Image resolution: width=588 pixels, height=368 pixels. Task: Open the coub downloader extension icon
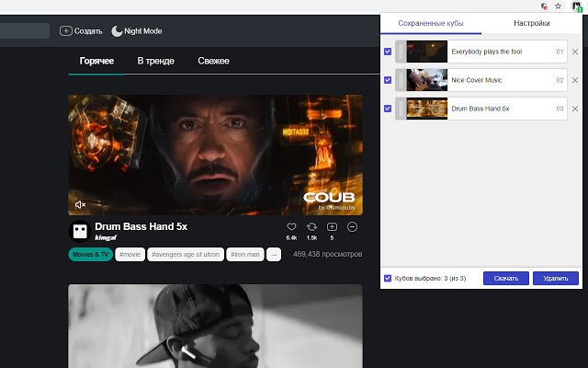[x=576, y=6]
